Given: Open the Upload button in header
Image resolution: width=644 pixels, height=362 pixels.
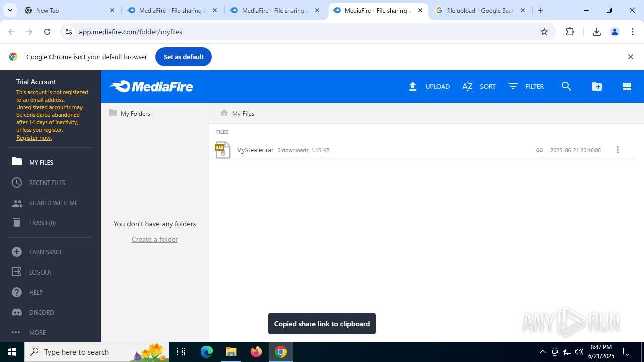Looking at the screenshot, I should coord(429,86).
